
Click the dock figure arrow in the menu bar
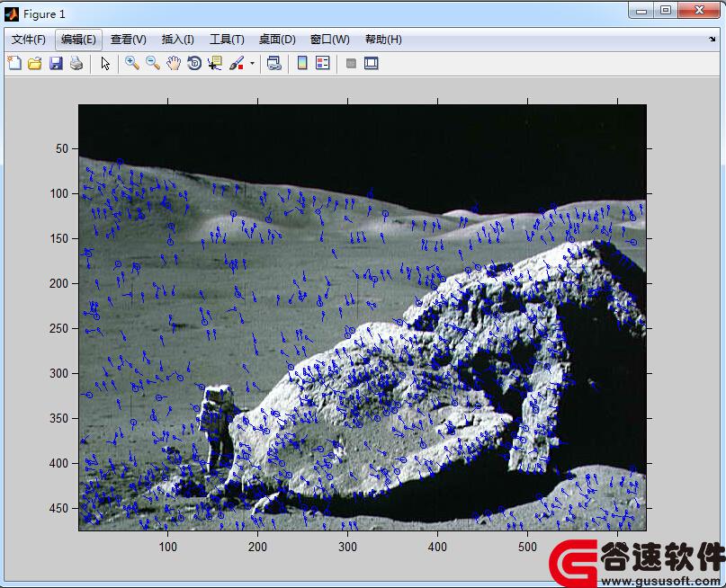713,40
